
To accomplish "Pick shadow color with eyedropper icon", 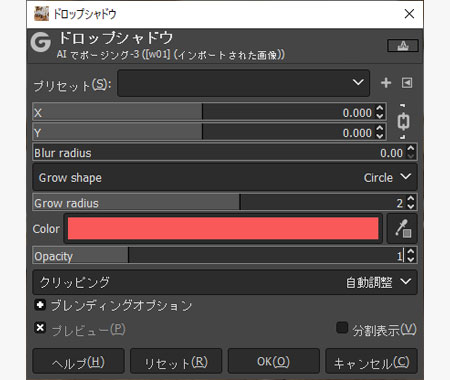I will (403, 229).
